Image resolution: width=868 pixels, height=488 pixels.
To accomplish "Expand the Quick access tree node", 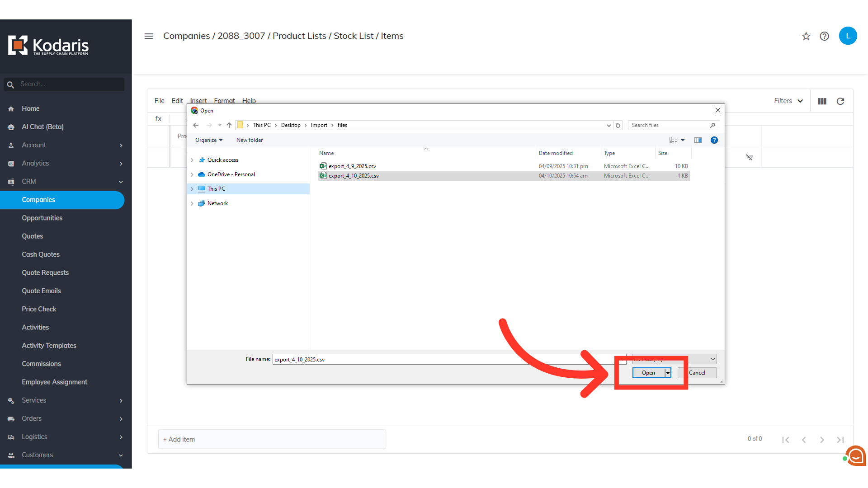I will (x=192, y=160).
